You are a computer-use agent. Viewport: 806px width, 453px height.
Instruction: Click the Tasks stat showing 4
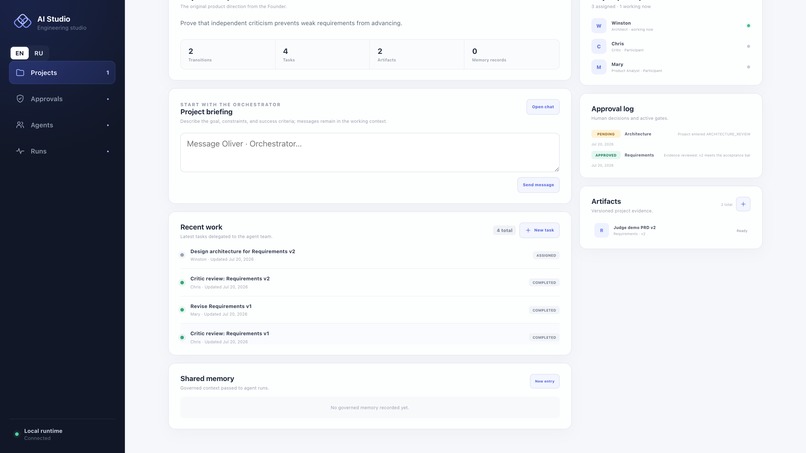pyautogui.click(x=322, y=55)
